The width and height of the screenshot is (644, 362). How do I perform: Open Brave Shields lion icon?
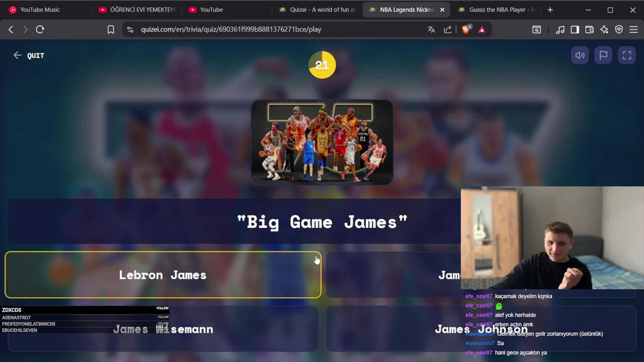(465, 29)
